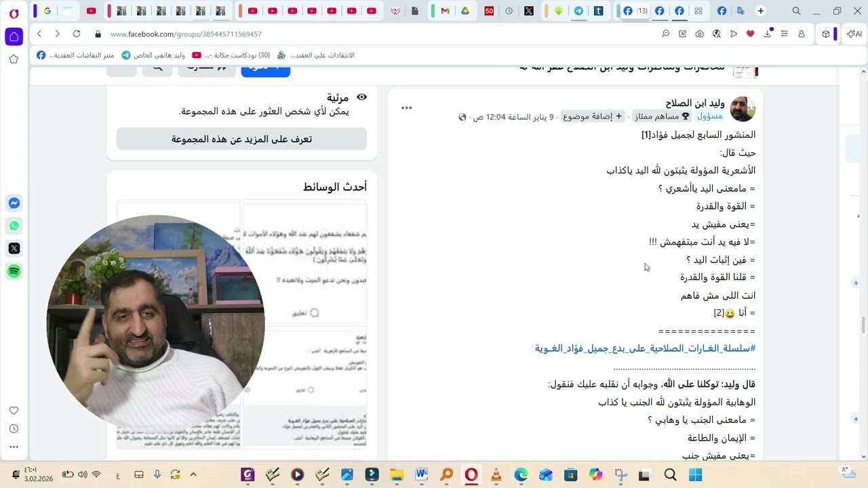Open the Telegram وليد هاتفي الخاص bookmark

(153, 56)
